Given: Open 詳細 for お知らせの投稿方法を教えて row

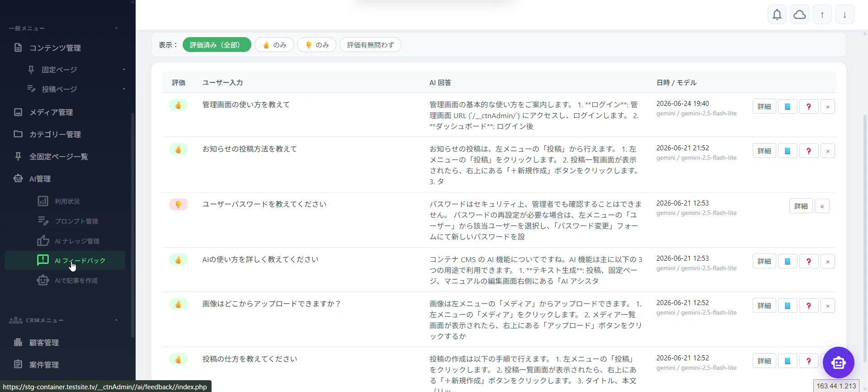Looking at the screenshot, I should (764, 151).
